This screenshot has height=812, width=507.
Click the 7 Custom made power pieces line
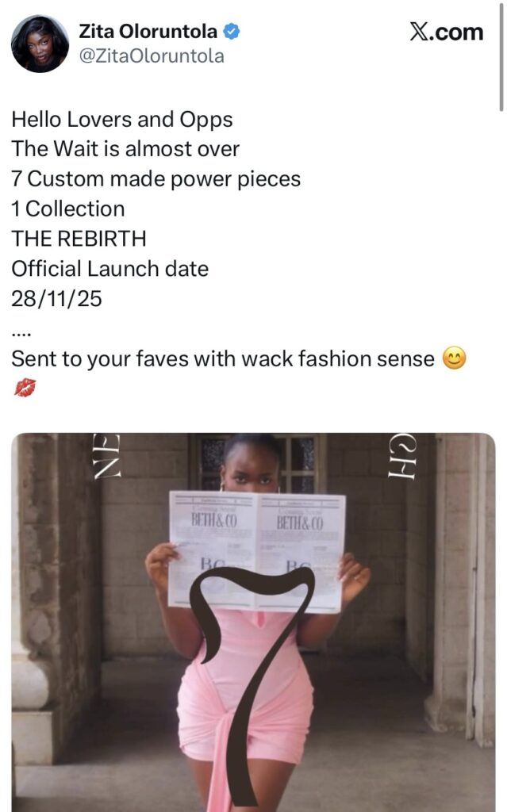[156, 179]
